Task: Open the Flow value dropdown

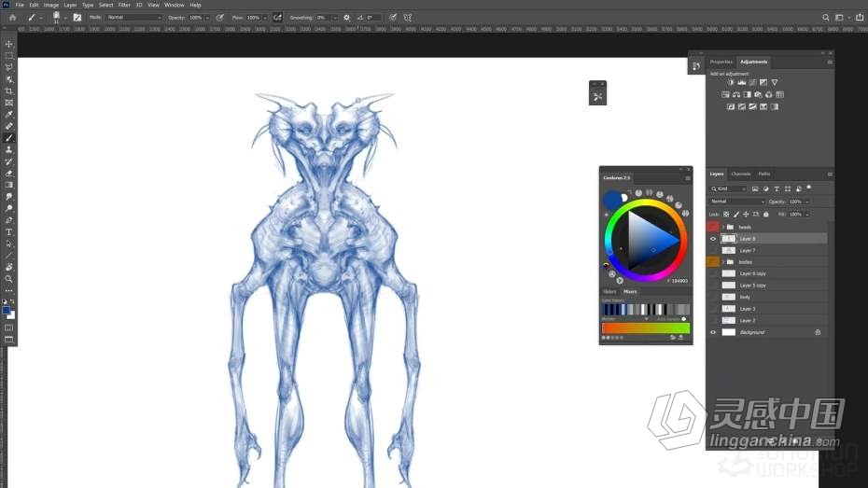Action: click(265, 18)
